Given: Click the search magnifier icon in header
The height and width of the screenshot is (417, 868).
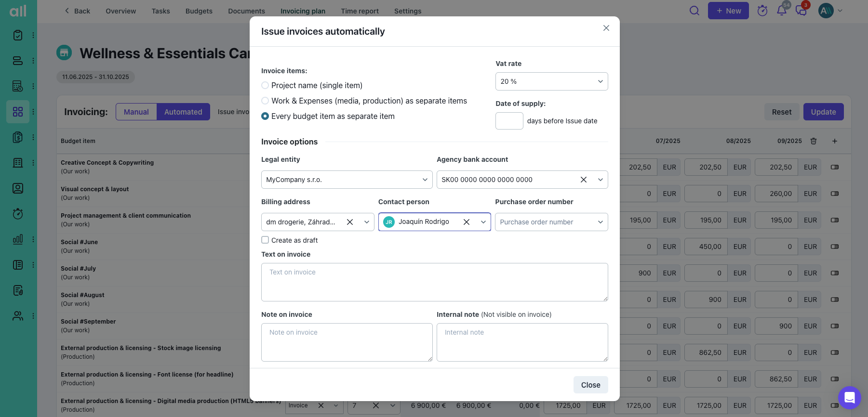Looking at the screenshot, I should pos(694,11).
